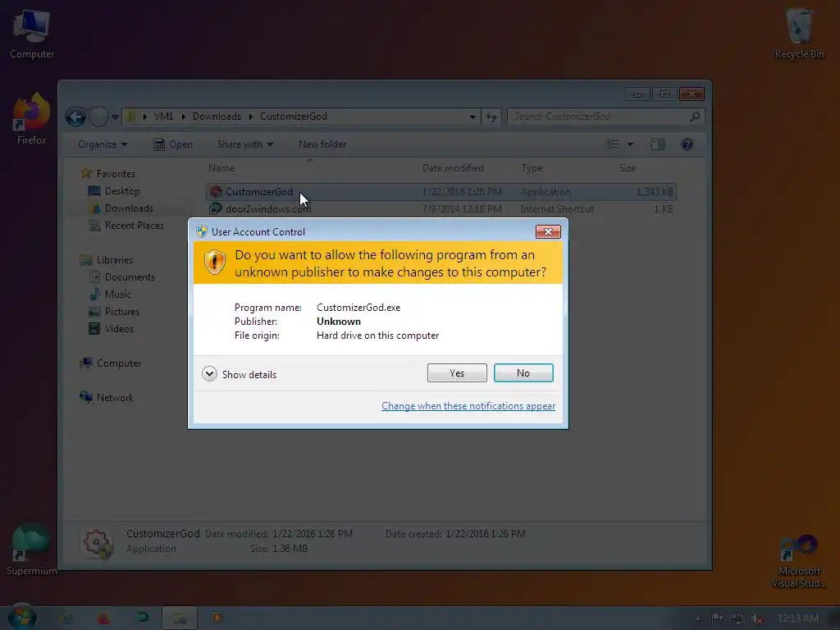Image resolution: width=840 pixels, height=630 pixels.
Task: Click the Windows Explorer taskbar button
Action: coord(180,619)
